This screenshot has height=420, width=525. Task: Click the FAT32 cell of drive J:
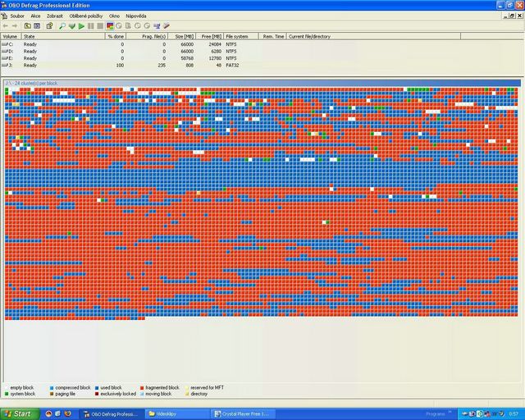232,66
